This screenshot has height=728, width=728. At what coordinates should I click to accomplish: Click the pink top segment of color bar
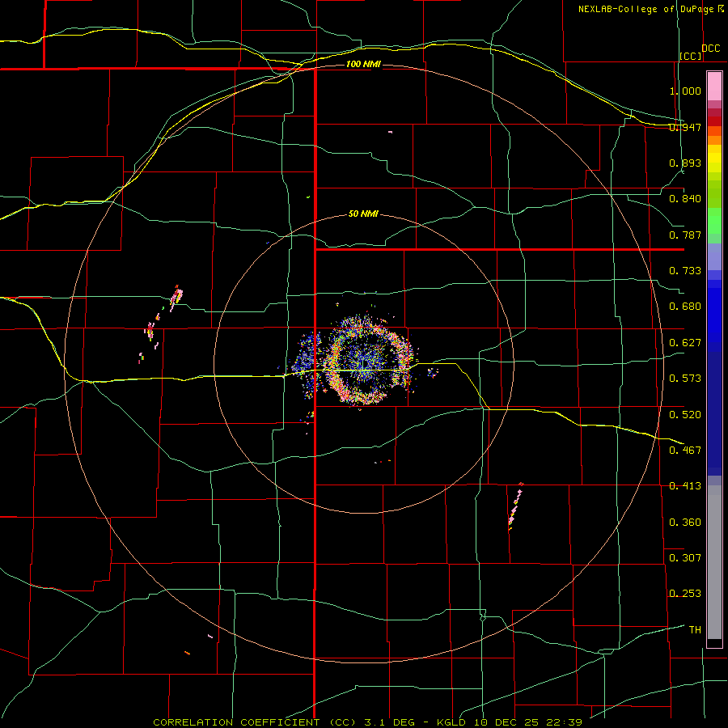click(714, 87)
